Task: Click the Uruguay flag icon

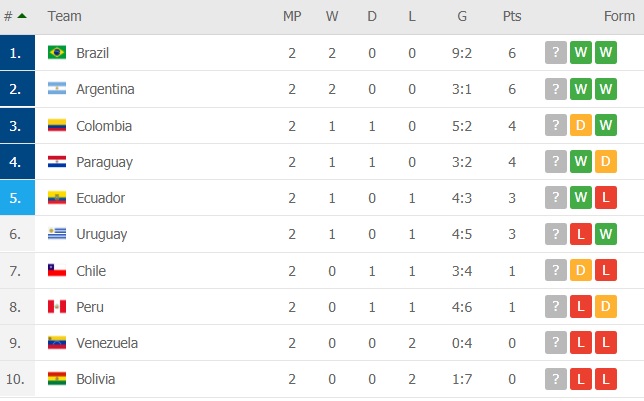Action: pyautogui.click(x=57, y=234)
